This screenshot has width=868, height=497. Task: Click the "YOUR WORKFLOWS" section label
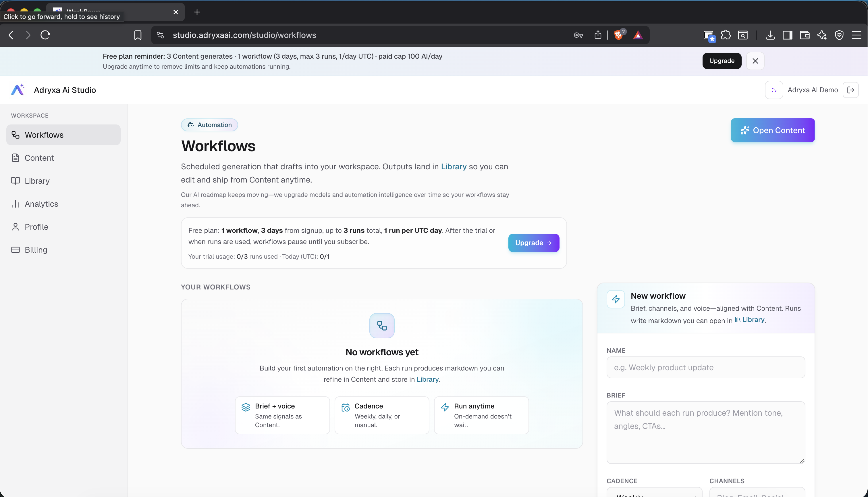click(215, 287)
